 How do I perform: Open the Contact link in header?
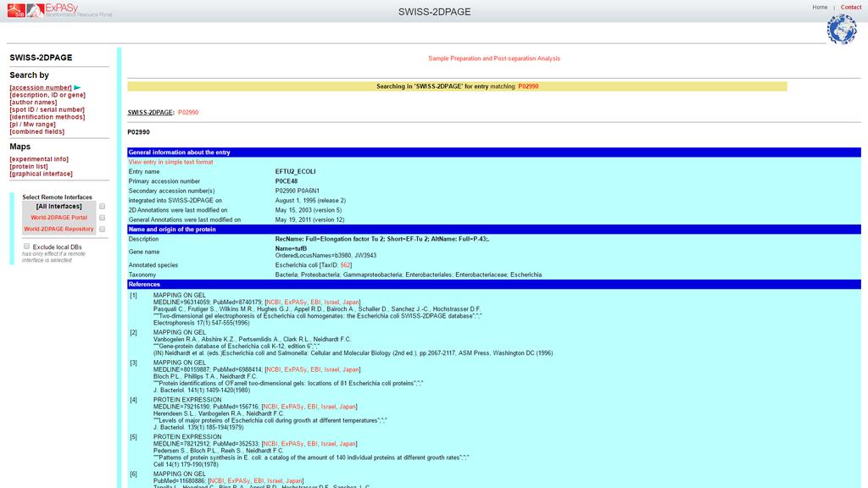tap(851, 7)
